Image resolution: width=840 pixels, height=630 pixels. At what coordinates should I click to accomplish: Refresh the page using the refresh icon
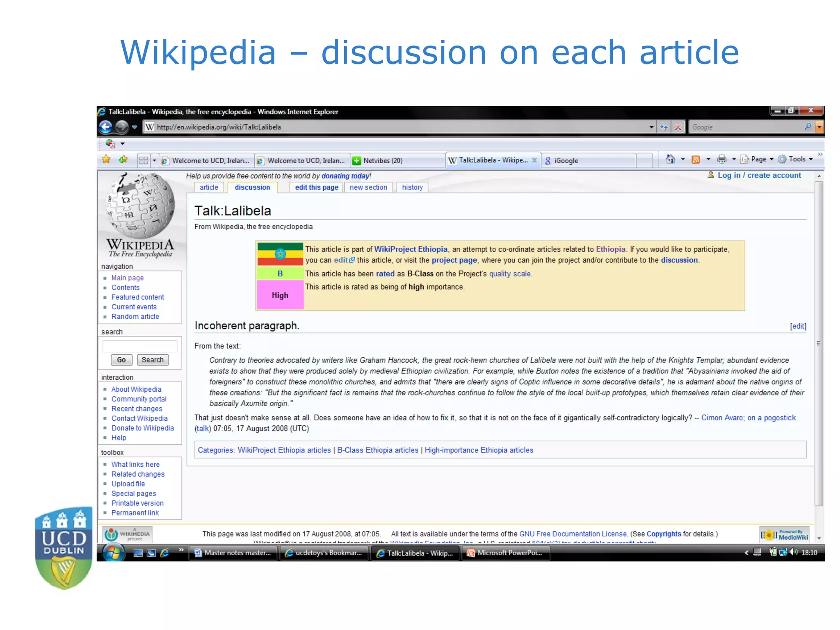click(x=664, y=127)
